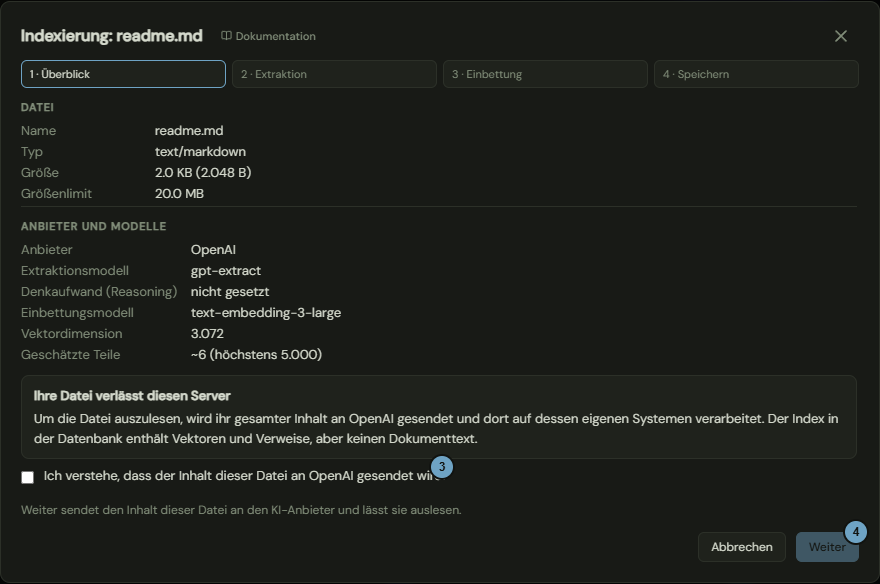This screenshot has height=584, width=880.
Task: Go to the '3 · Einbettung' step tab
Action: [x=546, y=74]
